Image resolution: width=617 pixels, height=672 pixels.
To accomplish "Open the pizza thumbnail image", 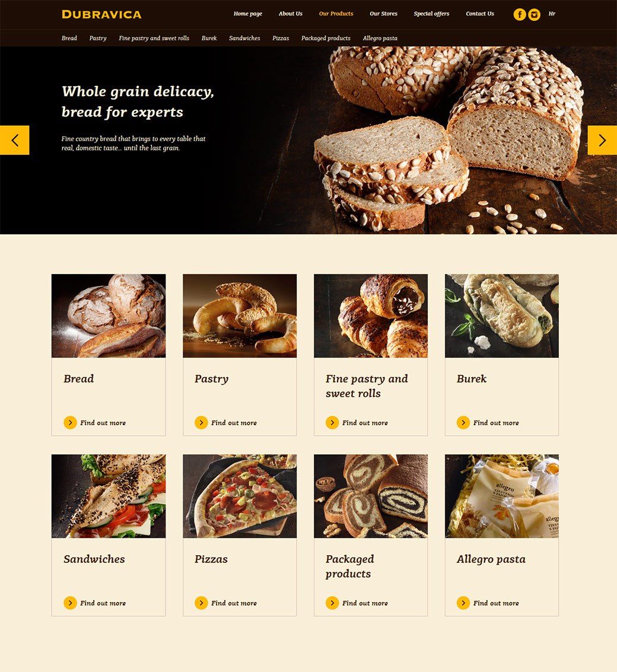I will [x=240, y=496].
